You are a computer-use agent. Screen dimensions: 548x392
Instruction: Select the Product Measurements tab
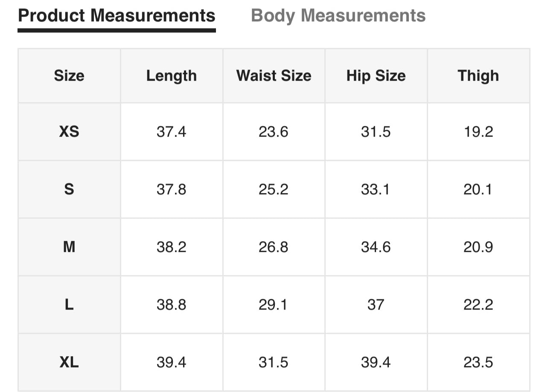coord(117,16)
